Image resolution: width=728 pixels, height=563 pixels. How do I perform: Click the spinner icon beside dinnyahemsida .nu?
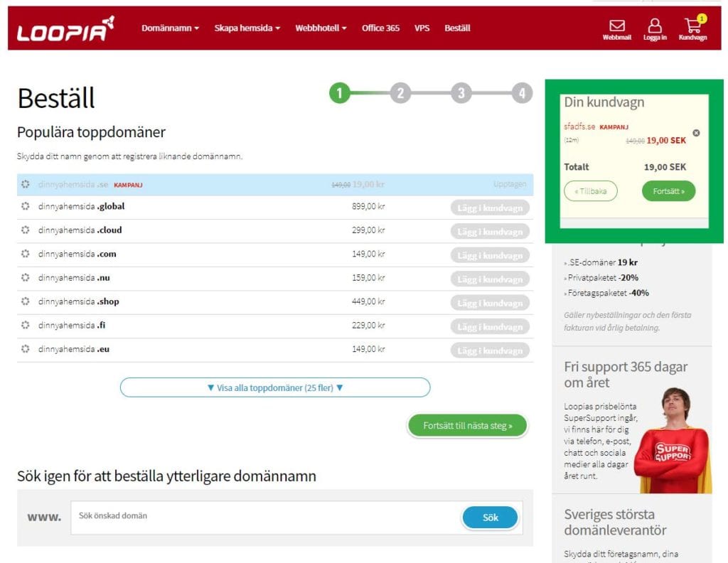pyautogui.click(x=25, y=277)
